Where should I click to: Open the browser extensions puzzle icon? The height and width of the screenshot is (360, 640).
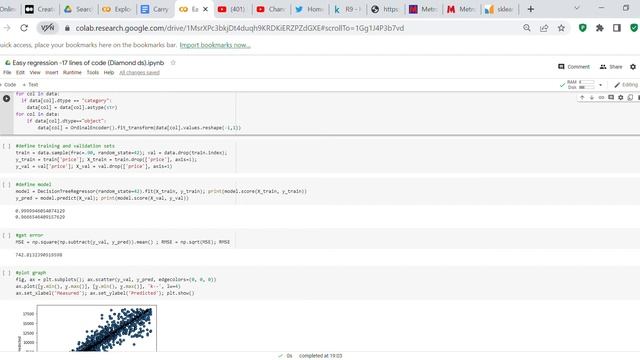tap(600, 28)
